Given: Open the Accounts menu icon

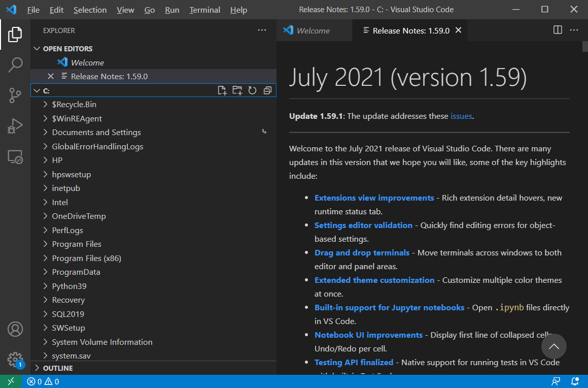Looking at the screenshot, I should (15, 329).
